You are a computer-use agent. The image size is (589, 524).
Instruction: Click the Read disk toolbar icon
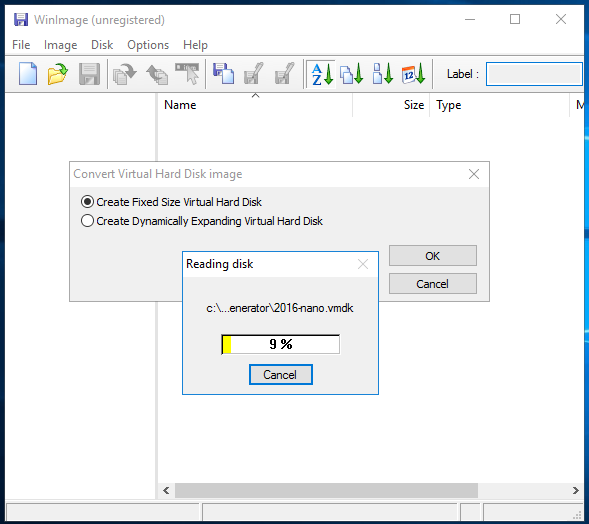[x=224, y=74]
